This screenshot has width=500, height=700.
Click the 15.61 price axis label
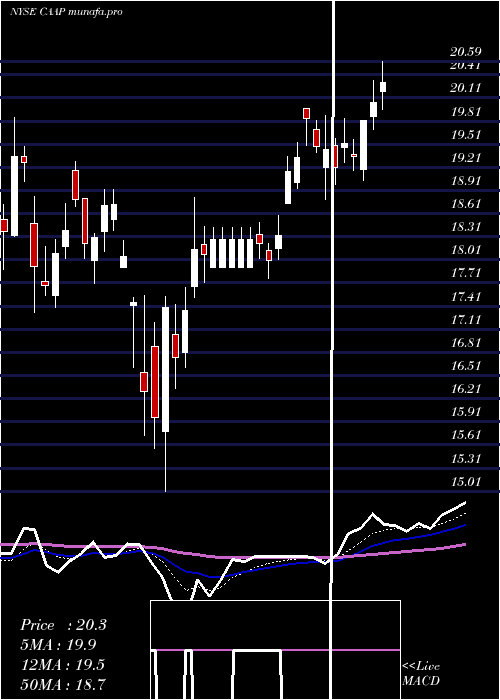click(x=466, y=435)
